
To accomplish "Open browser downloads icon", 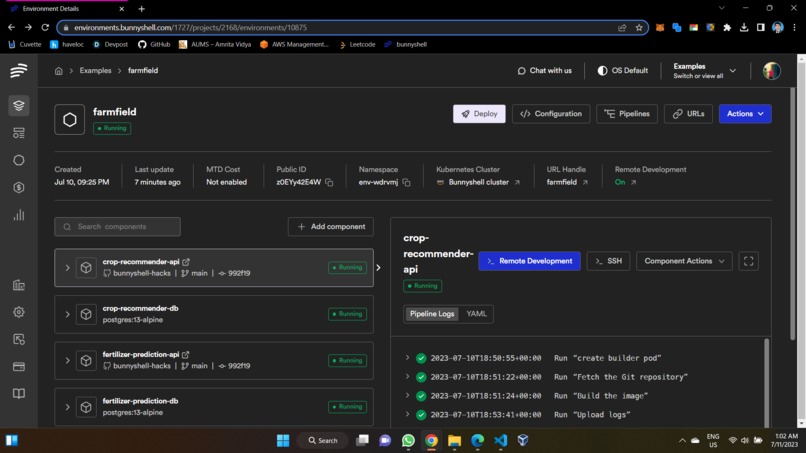I will coord(744,28).
